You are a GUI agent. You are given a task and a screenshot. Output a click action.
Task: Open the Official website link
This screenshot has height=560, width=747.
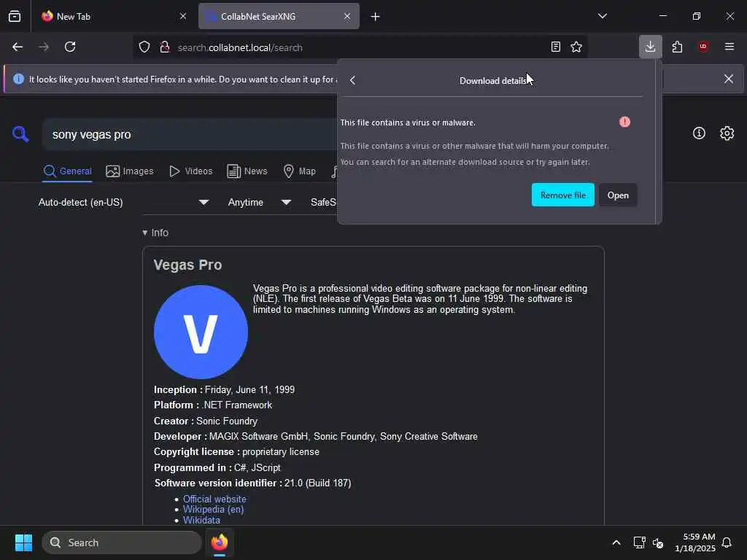(x=214, y=499)
